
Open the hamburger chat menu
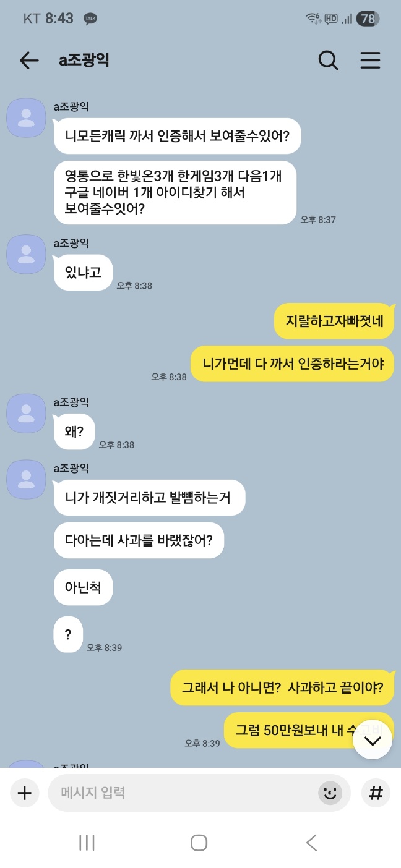point(370,60)
